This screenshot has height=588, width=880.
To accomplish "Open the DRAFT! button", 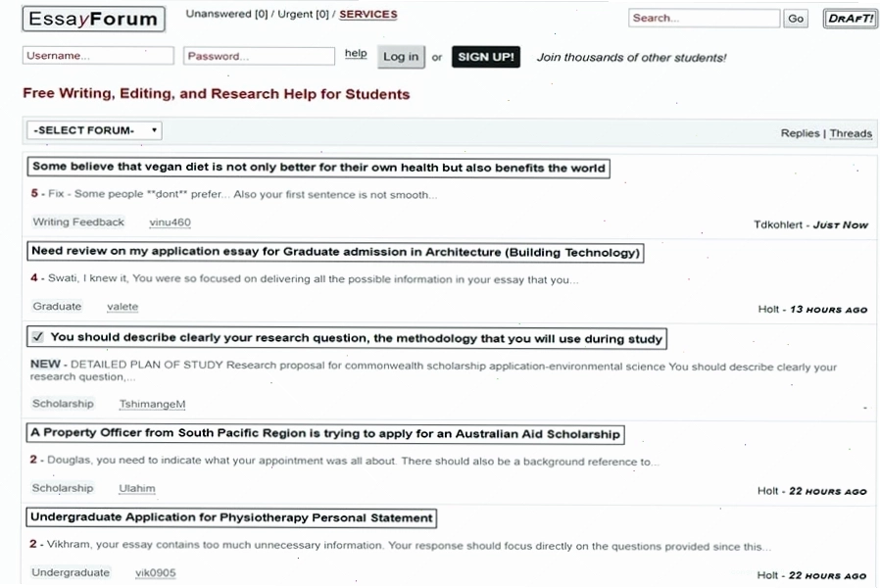I will pos(851,19).
